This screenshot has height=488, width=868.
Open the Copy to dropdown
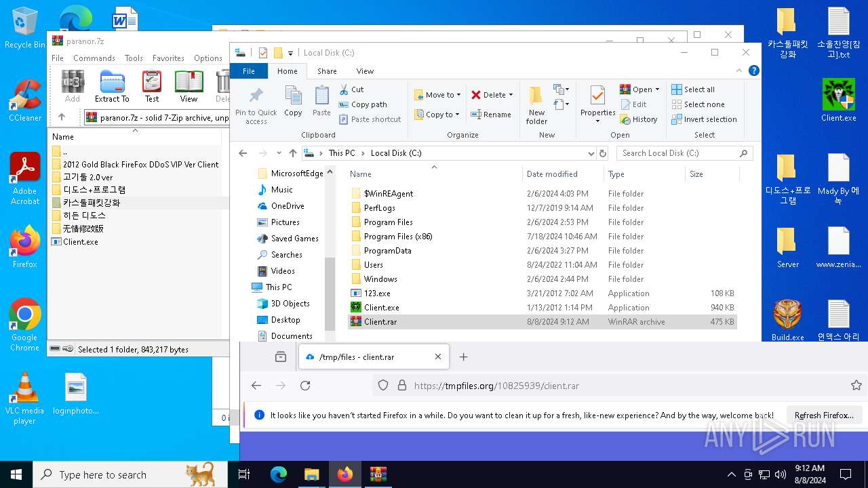point(437,115)
